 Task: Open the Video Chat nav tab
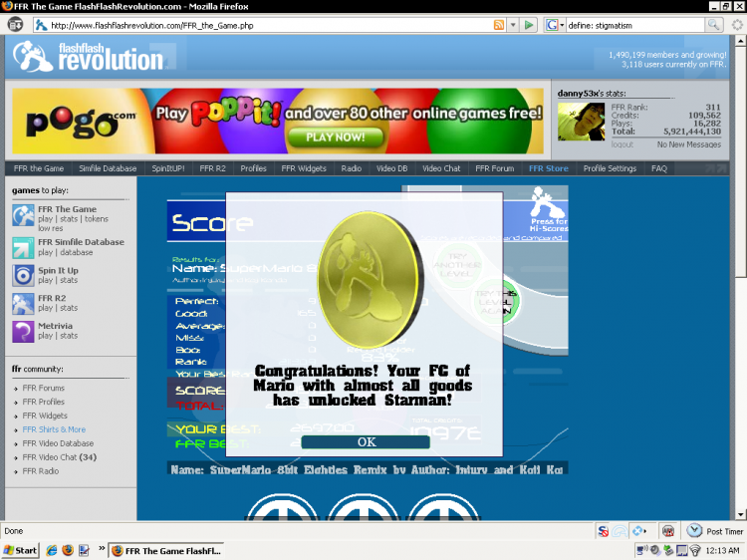click(x=441, y=168)
